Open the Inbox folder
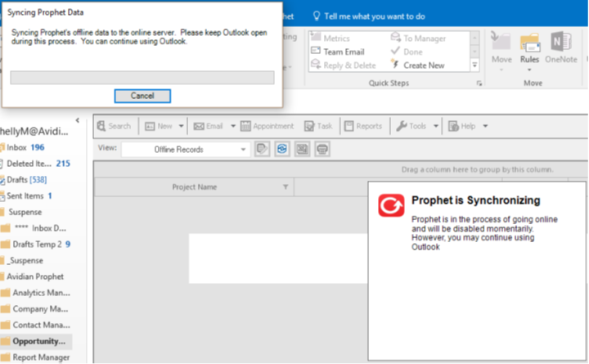The width and height of the screenshot is (589, 364). [23, 147]
